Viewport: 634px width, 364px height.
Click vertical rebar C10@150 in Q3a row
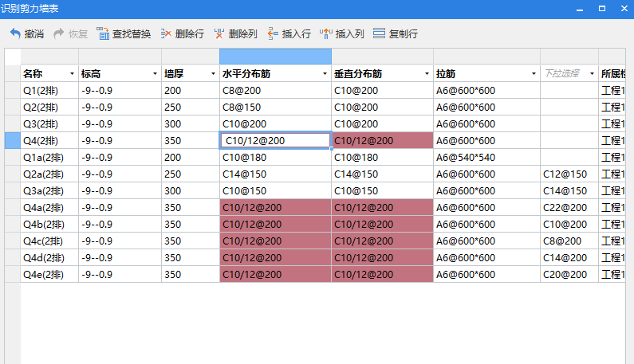382,190
